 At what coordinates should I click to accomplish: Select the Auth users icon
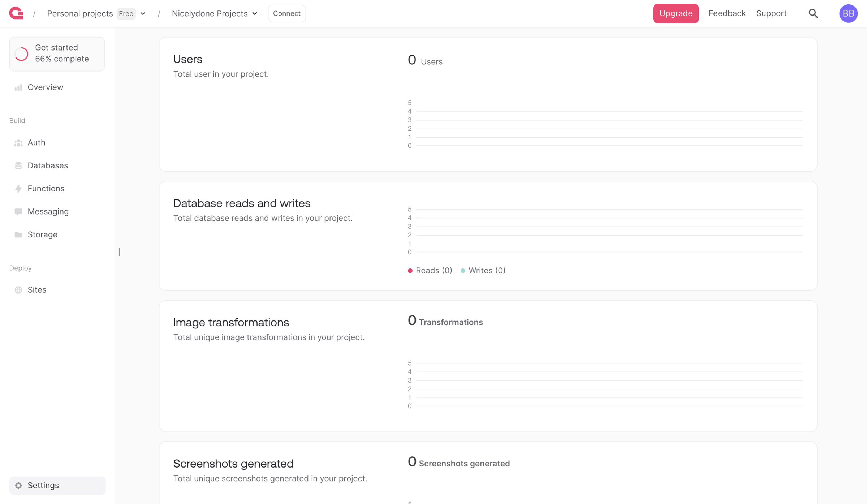click(x=18, y=143)
